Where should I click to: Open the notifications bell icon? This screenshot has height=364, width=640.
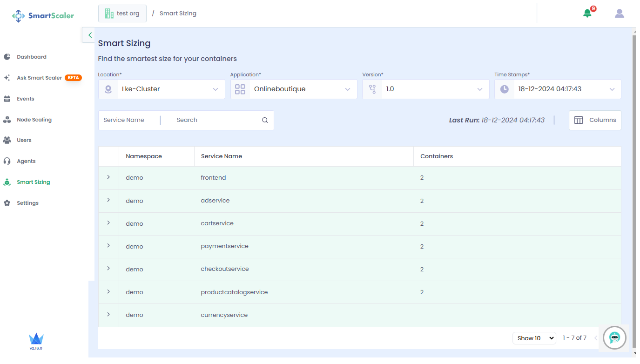tap(587, 13)
